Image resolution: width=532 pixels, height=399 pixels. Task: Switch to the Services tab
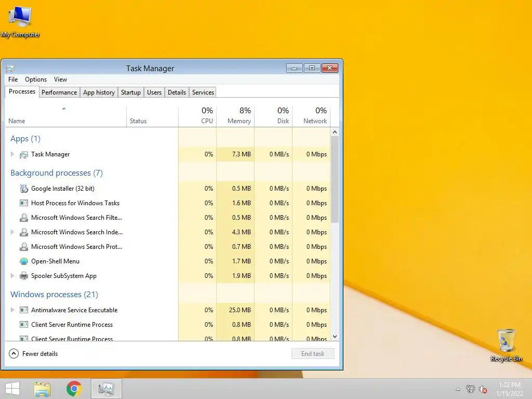coord(203,92)
